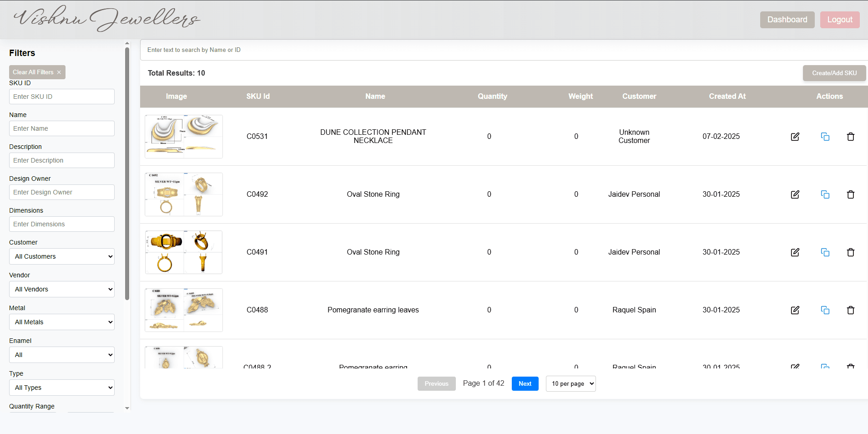Image resolution: width=868 pixels, height=434 pixels.
Task: Open the DUNE pendant necklace thumbnail
Action: coord(184,137)
